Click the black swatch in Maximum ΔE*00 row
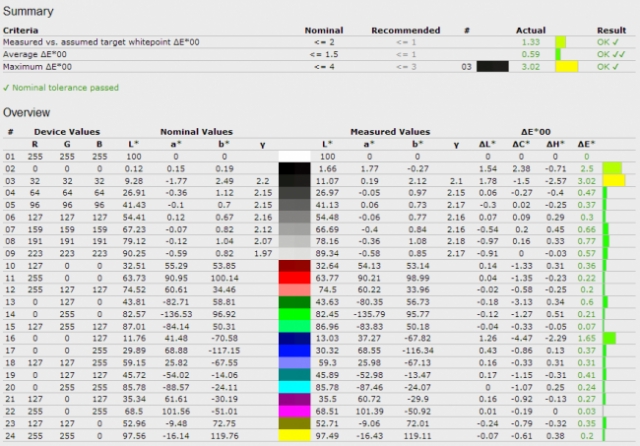Screen dimensions: 640x446 click(x=493, y=66)
